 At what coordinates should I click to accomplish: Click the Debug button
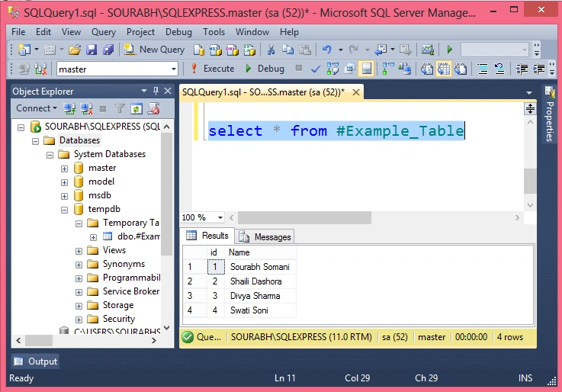(265, 69)
